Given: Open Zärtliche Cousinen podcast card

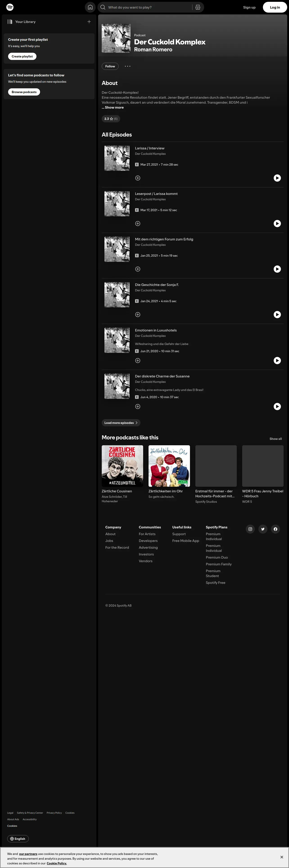Looking at the screenshot, I should [122, 474].
